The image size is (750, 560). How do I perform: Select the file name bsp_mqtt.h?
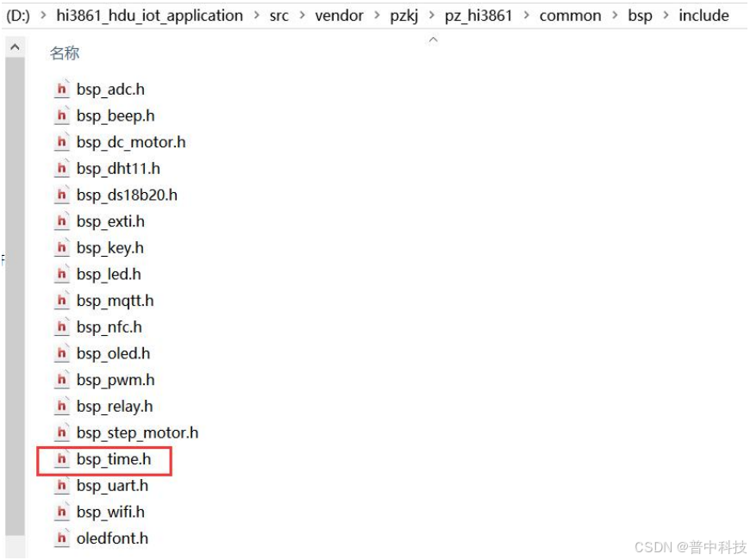[x=116, y=301]
